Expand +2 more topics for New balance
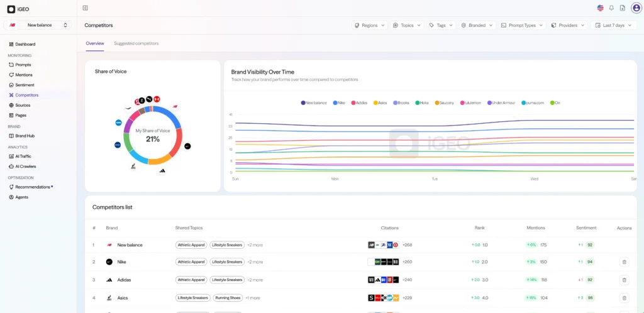Viewport: 644px width, 313px height. point(255,245)
